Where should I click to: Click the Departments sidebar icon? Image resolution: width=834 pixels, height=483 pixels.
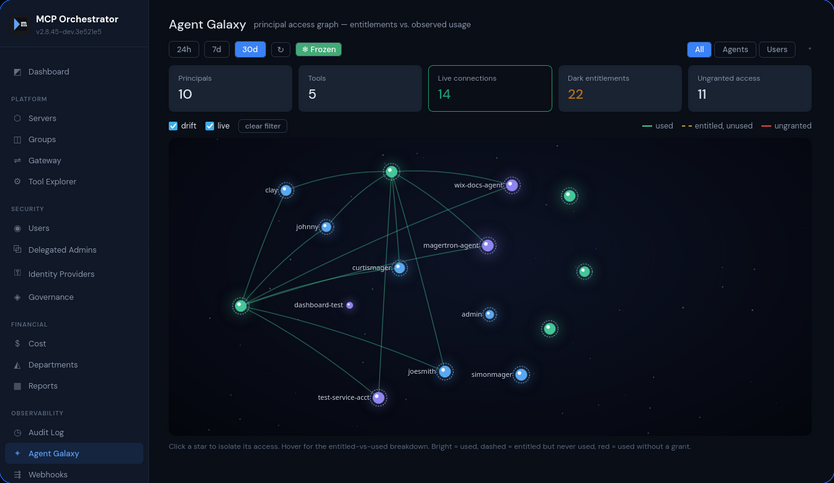click(x=17, y=365)
